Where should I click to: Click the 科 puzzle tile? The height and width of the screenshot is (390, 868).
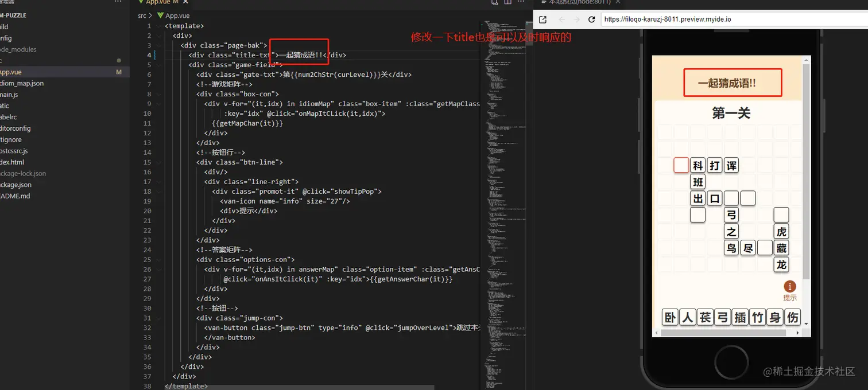pyautogui.click(x=697, y=166)
